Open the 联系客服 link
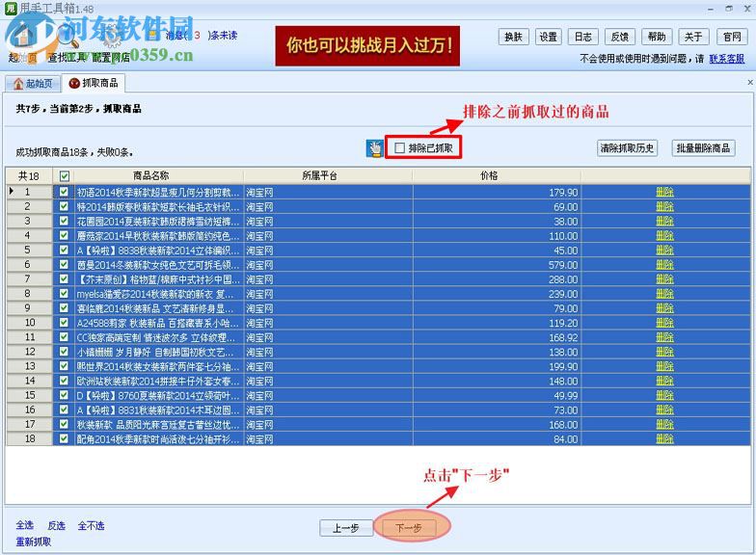 pyautogui.click(x=727, y=59)
